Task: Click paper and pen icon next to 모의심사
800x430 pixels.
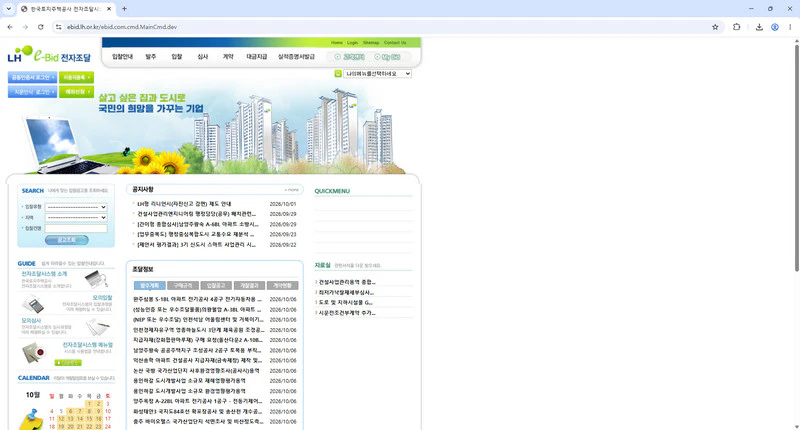Action: pos(97,326)
